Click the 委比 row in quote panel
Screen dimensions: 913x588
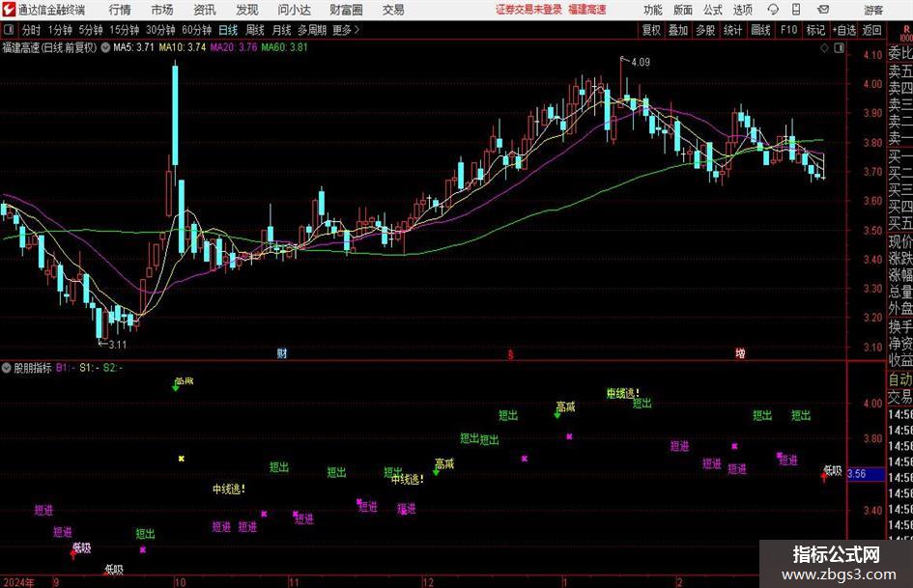[900, 53]
